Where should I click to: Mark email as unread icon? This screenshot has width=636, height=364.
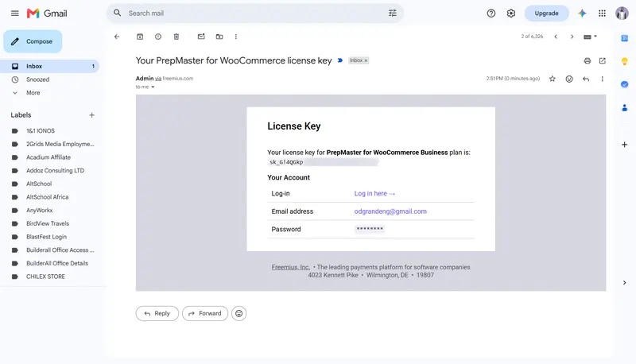(x=201, y=37)
